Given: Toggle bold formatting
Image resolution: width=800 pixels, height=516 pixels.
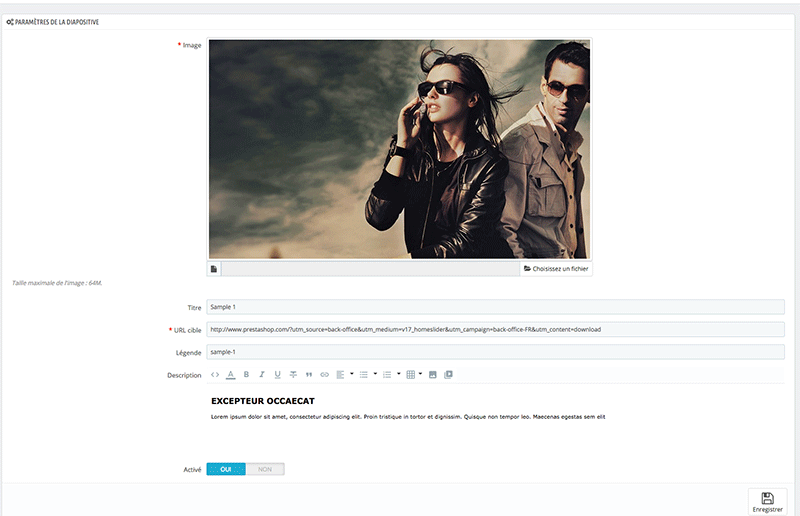Looking at the screenshot, I should 246,375.
